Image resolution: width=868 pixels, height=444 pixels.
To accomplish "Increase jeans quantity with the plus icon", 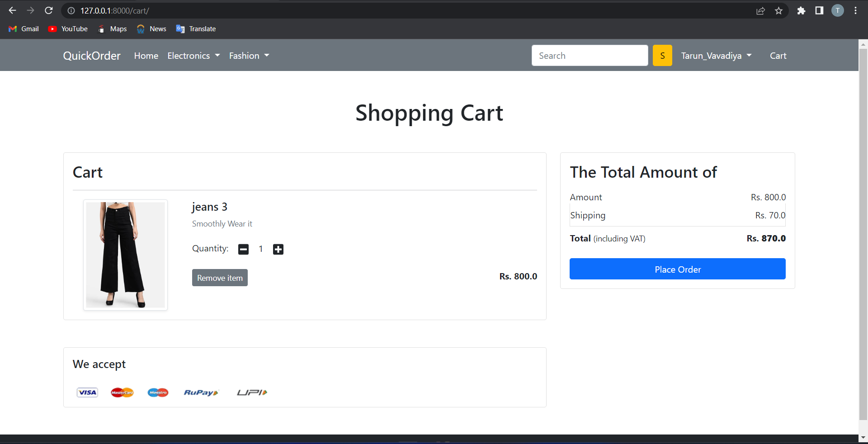I will (x=278, y=249).
